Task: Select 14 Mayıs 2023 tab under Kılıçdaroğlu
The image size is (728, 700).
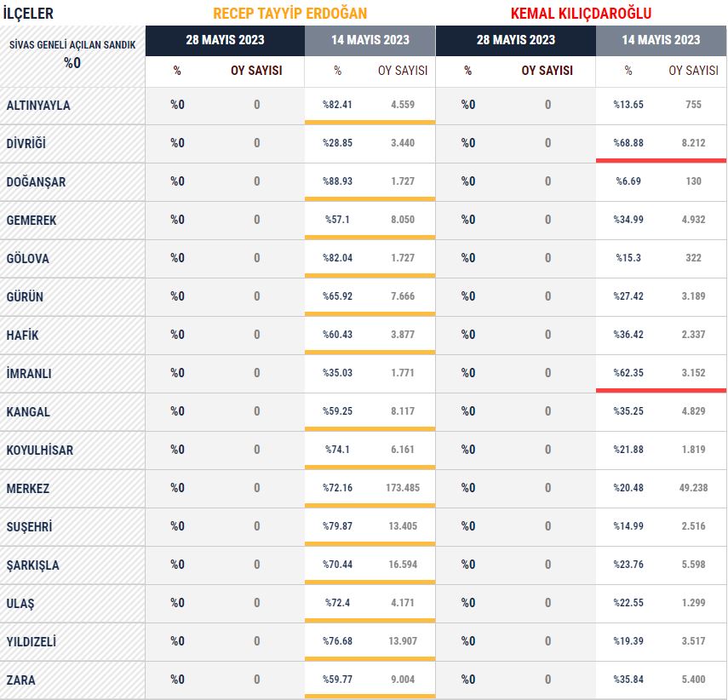Action: click(661, 40)
